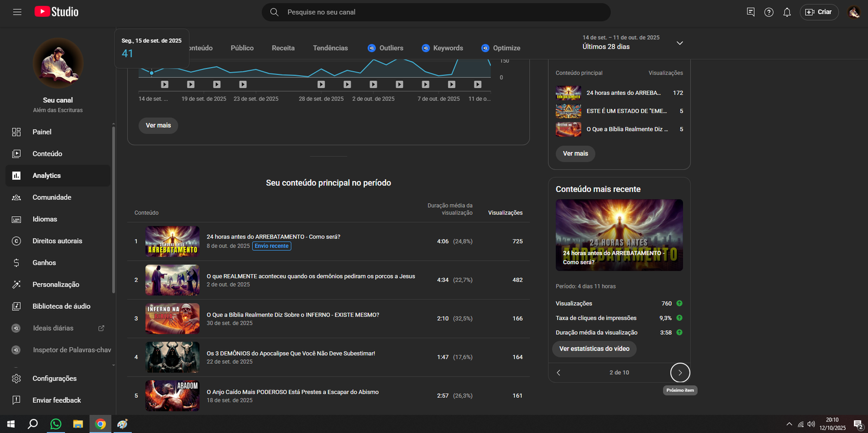Expand the Últimos 28 dias date range dropdown
The height and width of the screenshot is (433, 868).
(679, 43)
